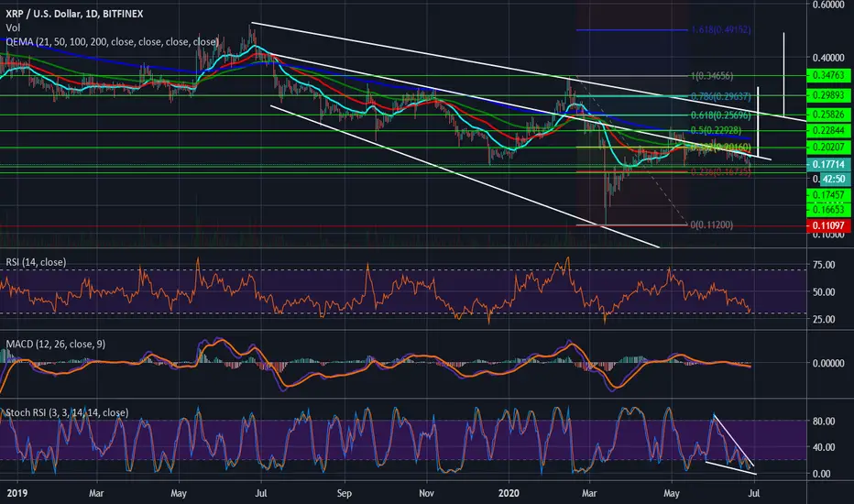This screenshot has height=504, width=854.
Task: Open the RSI (14, close) legend
Action: tap(36, 262)
